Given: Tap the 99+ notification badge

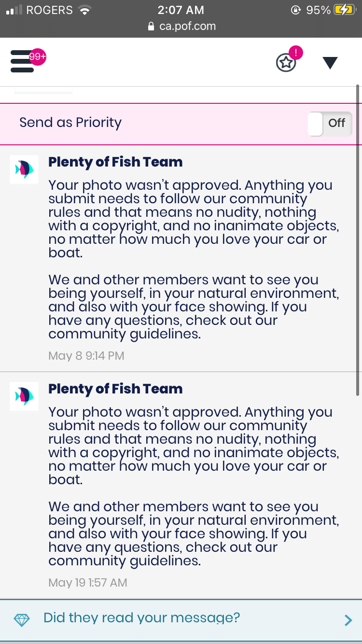Looking at the screenshot, I should [37, 57].
